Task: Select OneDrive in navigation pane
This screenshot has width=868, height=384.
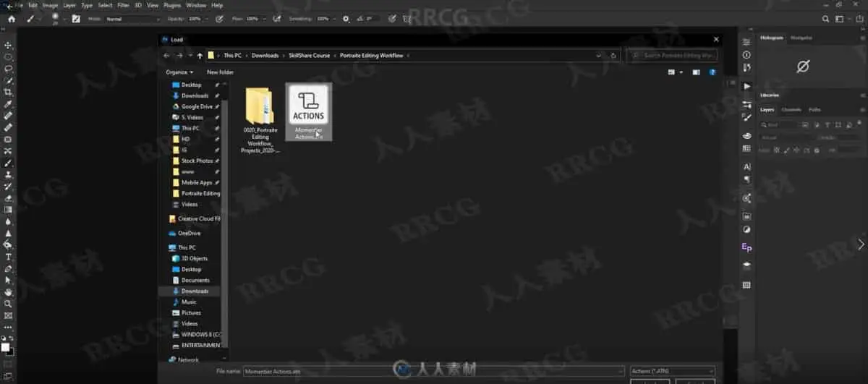Action: pyautogui.click(x=184, y=233)
